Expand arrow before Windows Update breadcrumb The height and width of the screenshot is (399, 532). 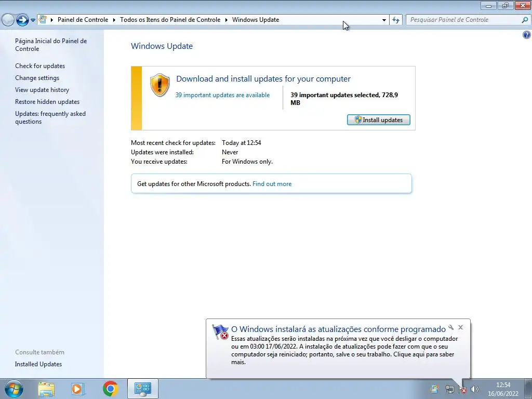point(227,20)
